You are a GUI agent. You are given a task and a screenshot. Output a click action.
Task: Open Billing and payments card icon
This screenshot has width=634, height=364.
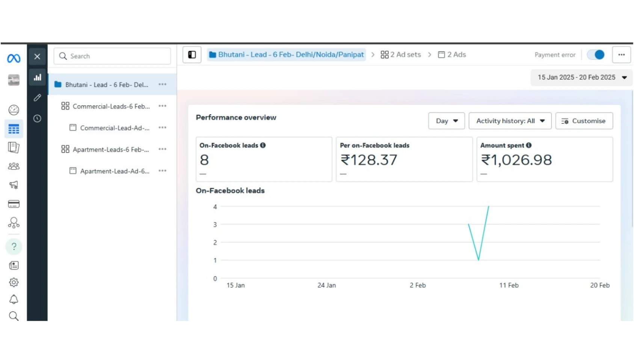(x=14, y=204)
